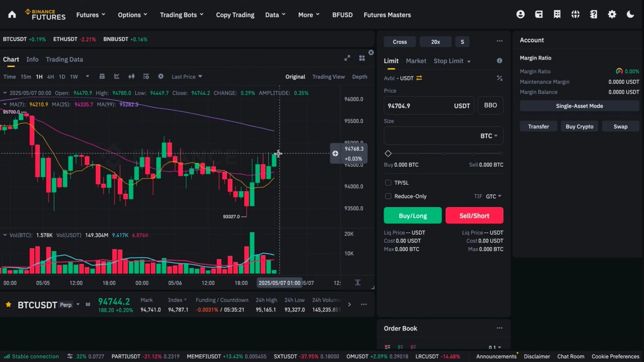
Task: Open order panel more options
Action: (500, 41)
